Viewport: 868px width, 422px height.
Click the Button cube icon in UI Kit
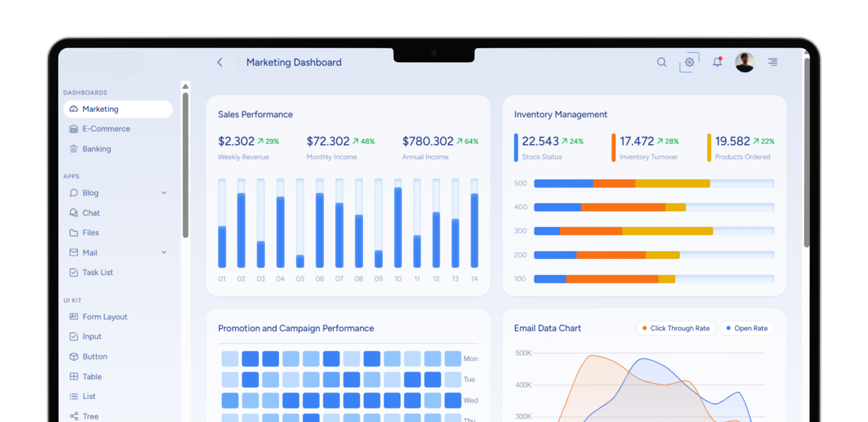[74, 357]
